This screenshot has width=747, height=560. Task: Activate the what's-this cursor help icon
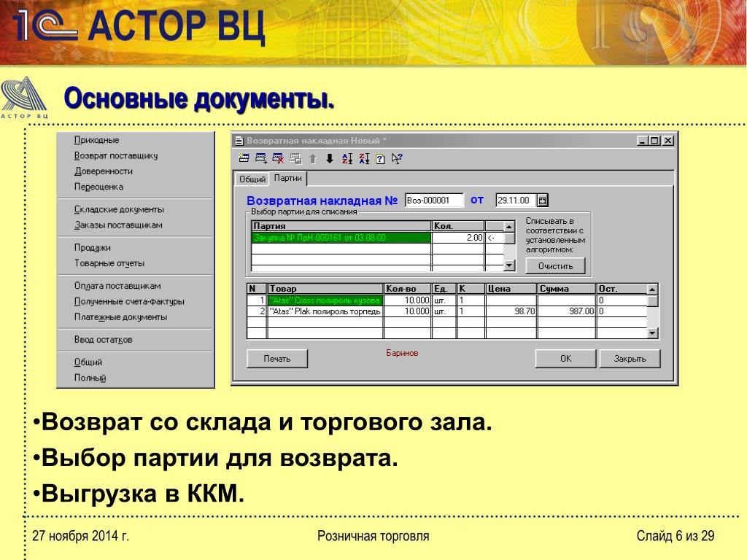pyautogui.click(x=397, y=158)
